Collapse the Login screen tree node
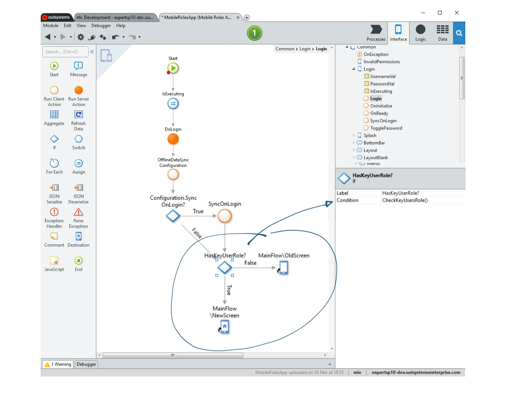The image size is (532, 399). click(354, 69)
